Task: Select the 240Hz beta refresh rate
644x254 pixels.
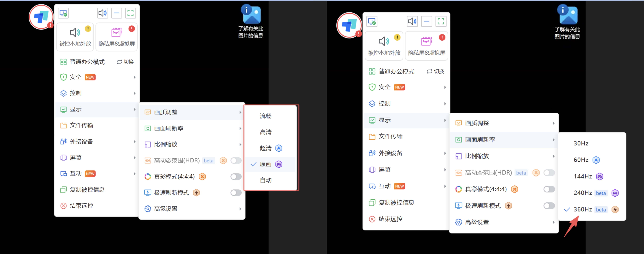Action: [x=592, y=193]
